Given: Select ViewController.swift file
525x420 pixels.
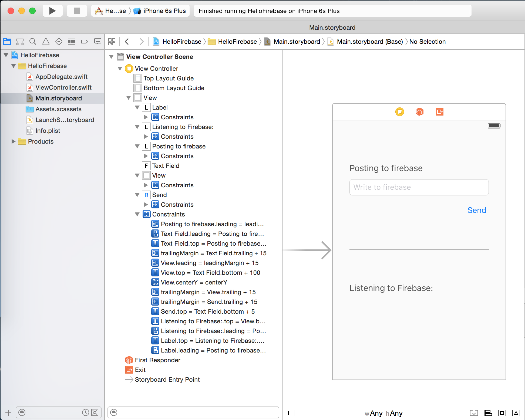Looking at the screenshot, I should pos(63,87).
